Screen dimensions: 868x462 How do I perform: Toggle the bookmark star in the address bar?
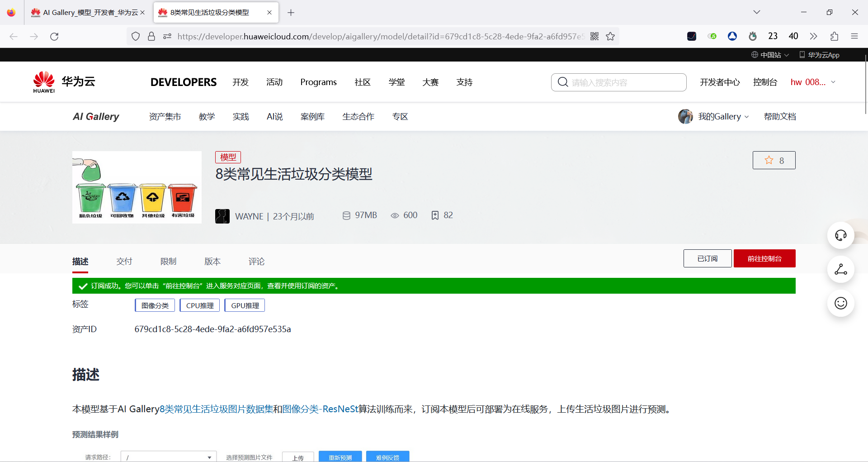click(x=610, y=36)
